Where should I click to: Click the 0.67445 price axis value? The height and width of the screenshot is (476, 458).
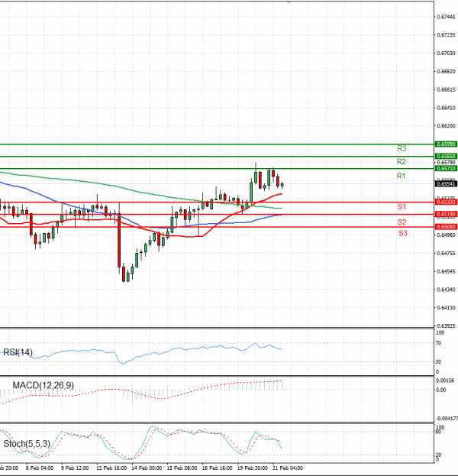click(x=446, y=17)
